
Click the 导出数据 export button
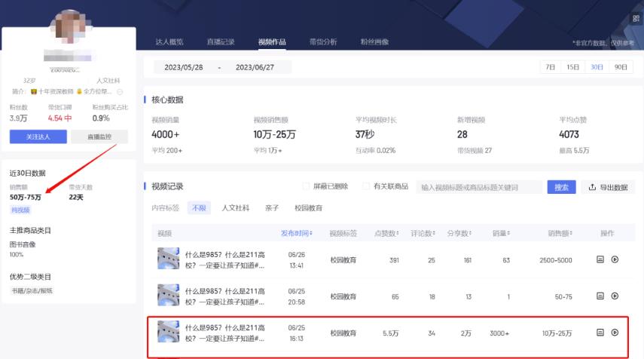tap(609, 187)
